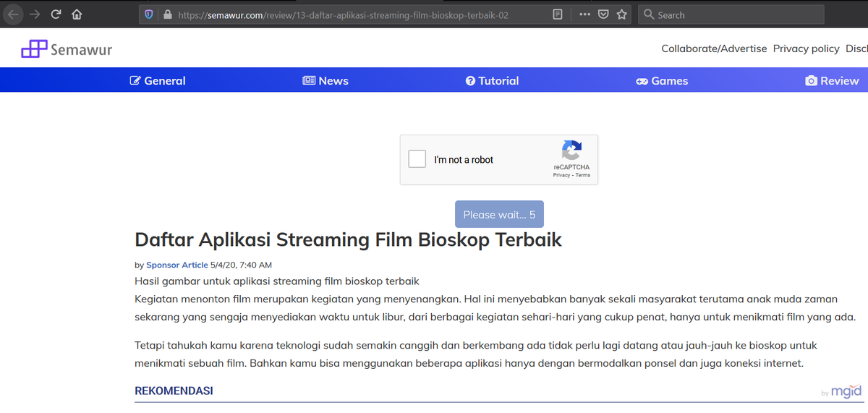Click the by mgid ad attribution link
This screenshot has width=868, height=413.
coord(842,392)
